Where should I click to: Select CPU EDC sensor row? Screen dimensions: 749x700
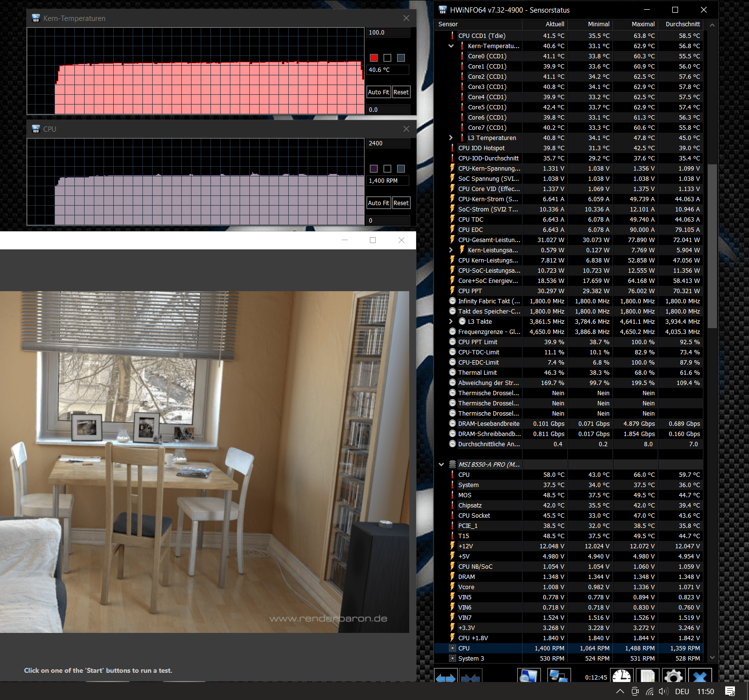tap(569, 229)
